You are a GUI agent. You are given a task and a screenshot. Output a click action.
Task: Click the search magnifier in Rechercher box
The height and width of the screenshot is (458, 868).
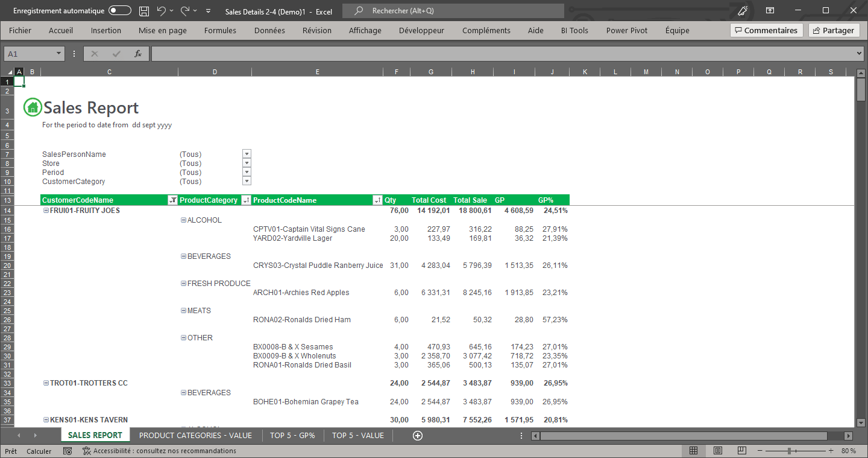359,11
